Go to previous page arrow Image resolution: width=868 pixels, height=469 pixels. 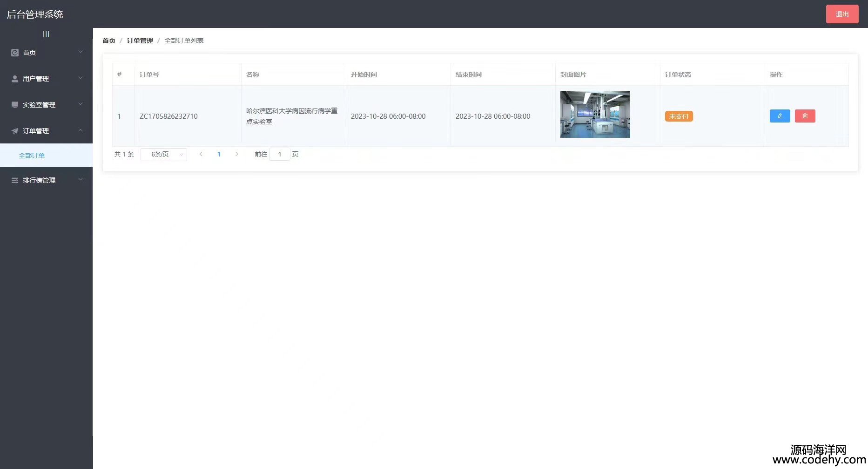pos(201,154)
